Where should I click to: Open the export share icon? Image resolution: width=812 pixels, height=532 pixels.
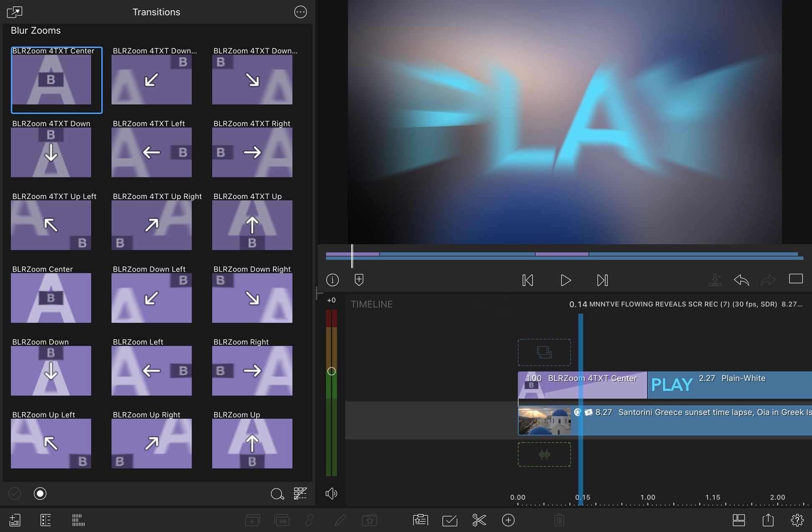[768, 520]
